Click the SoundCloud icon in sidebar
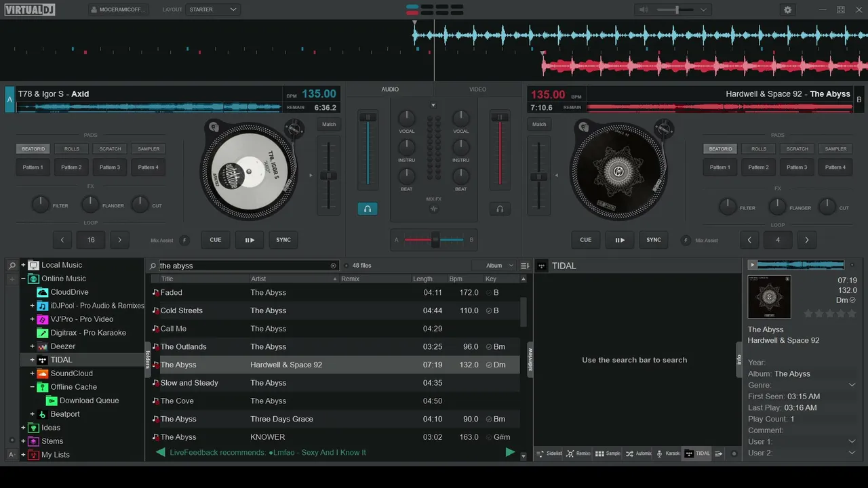Screen dimensions: 868x488 pos(42,373)
